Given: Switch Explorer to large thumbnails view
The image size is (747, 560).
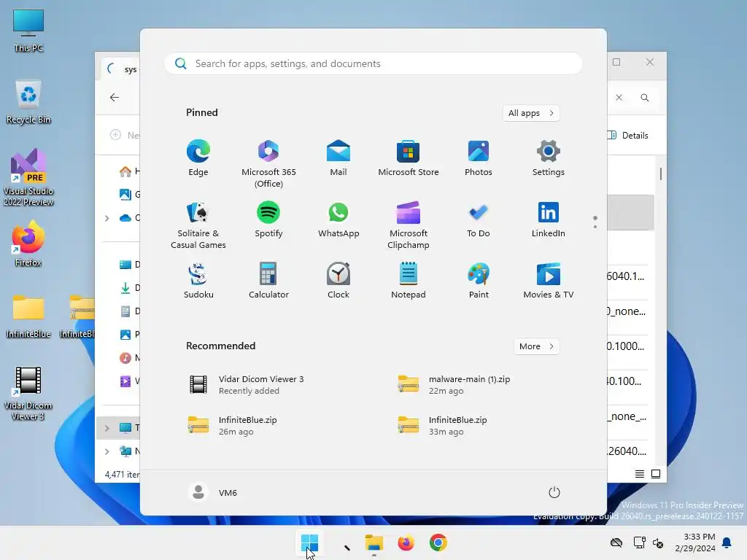Looking at the screenshot, I should coord(656,474).
